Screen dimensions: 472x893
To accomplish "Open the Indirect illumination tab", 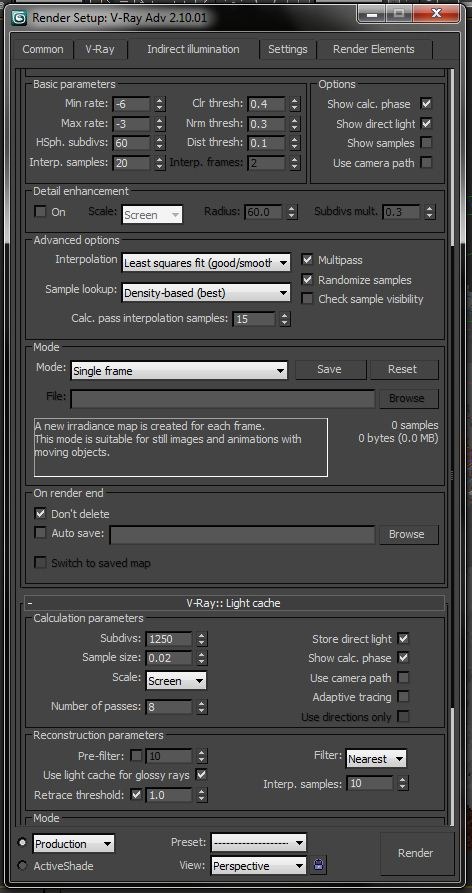I will coord(193,49).
